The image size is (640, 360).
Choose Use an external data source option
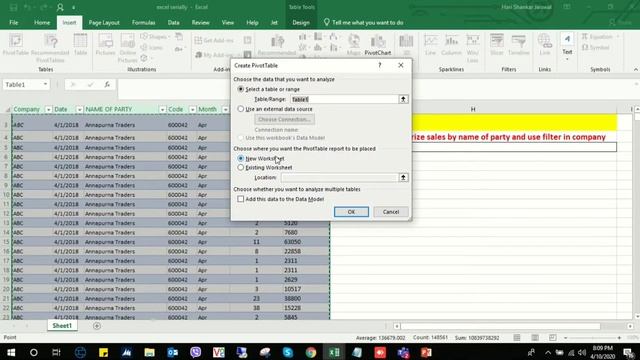[241, 109]
